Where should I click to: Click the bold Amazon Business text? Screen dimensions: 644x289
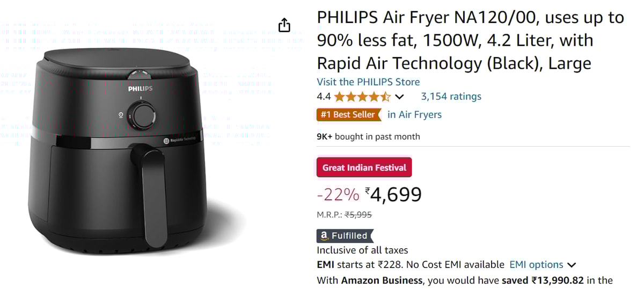pos(382,280)
